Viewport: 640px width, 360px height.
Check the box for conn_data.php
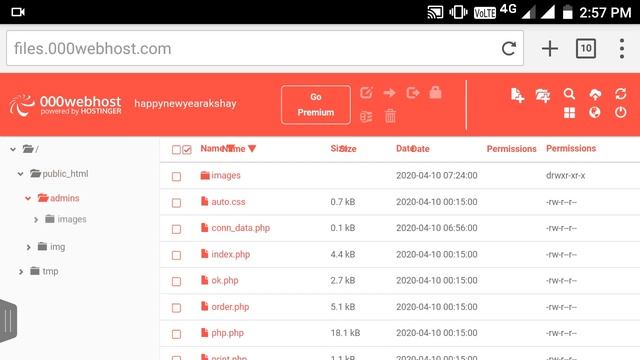[x=176, y=229]
